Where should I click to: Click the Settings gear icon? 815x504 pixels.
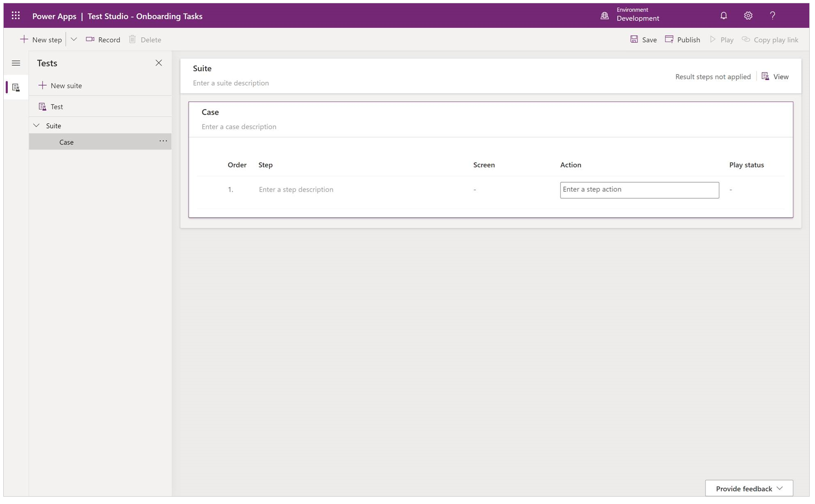(747, 16)
